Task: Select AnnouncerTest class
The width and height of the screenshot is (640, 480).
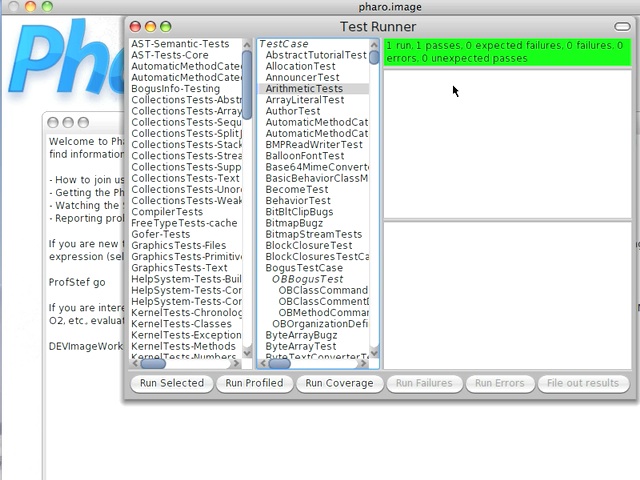Action: [302, 78]
